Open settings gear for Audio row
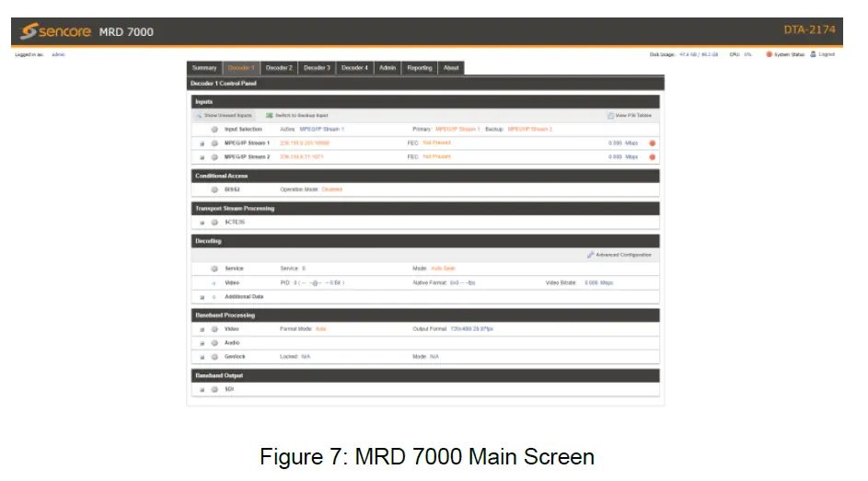The image size is (868, 481). click(214, 343)
